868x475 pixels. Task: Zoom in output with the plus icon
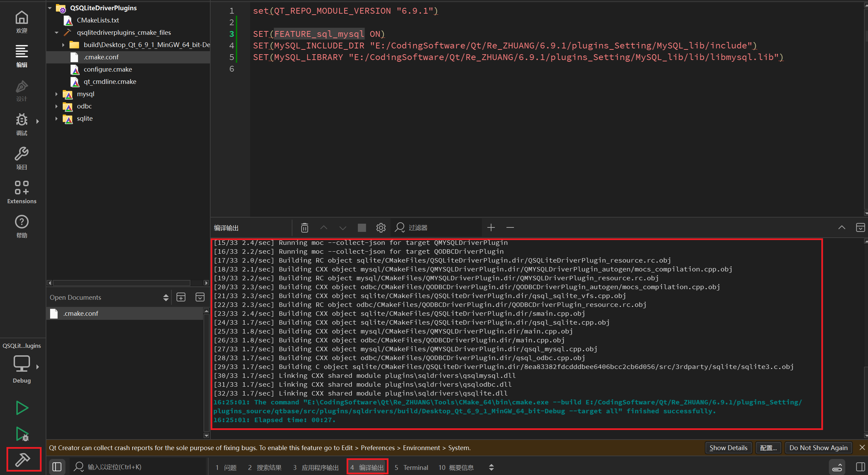[491, 228]
